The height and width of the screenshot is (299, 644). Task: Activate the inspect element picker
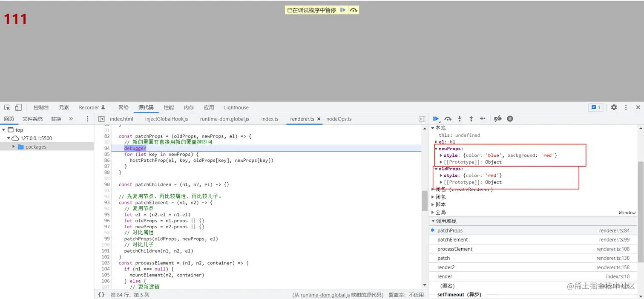(x=7, y=107)
